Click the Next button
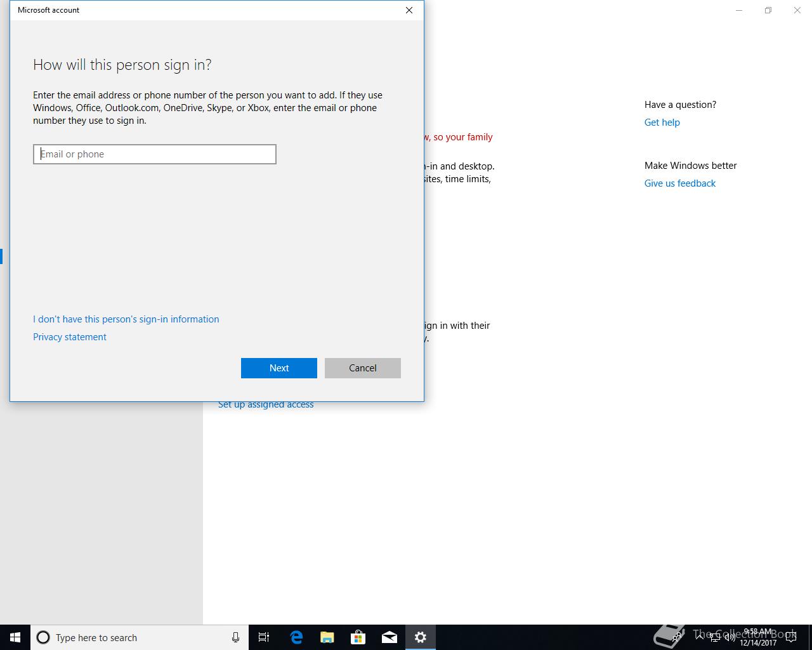Viewport: 812px width, 650px height. click(x=279, y=368)
